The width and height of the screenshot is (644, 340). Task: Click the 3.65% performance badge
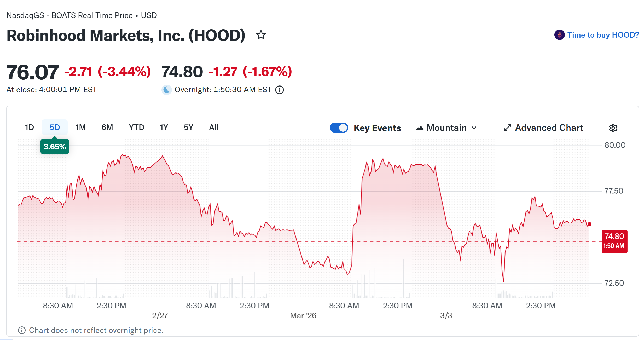[x=55, y=147]
